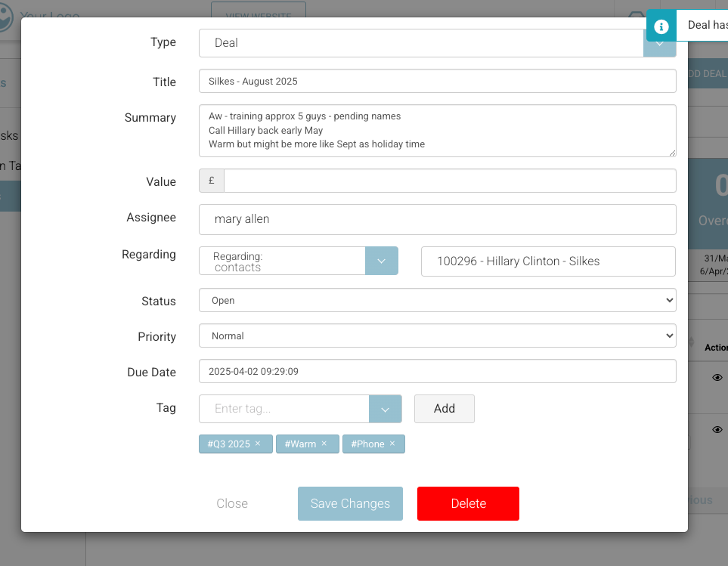Focus the Value amount field
This screenshot has height=566, width=728.
(x=449, y=181)
